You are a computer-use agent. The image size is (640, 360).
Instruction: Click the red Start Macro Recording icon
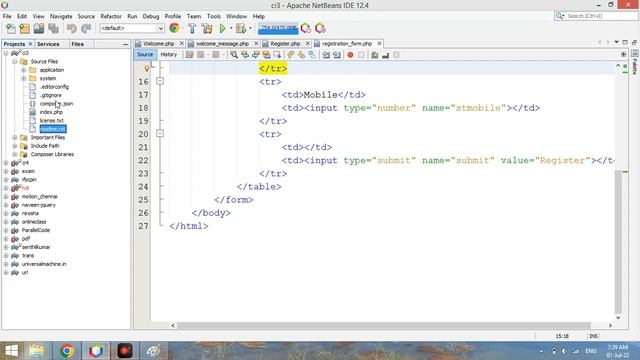pos(350,55)
